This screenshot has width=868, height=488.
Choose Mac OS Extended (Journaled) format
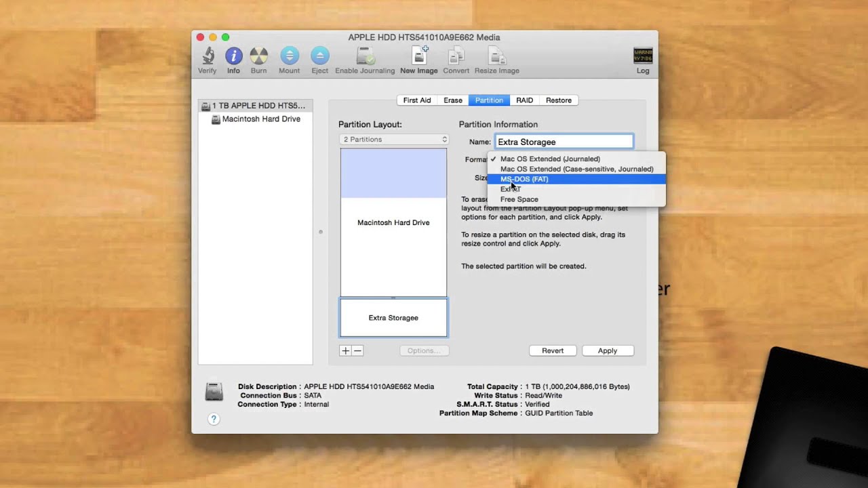click(576, 159)
